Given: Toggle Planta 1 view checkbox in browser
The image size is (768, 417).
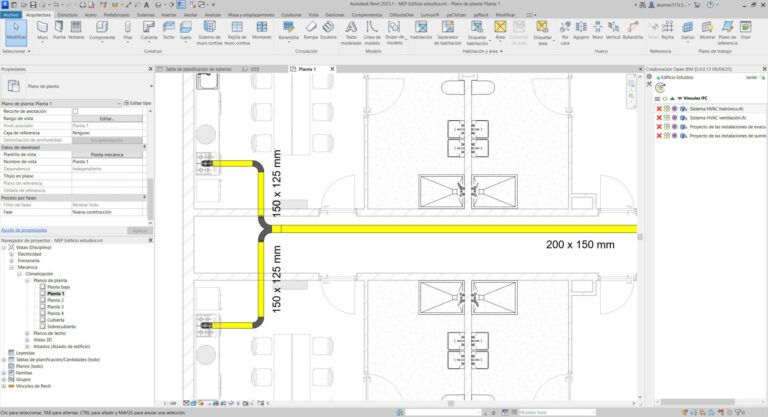Looking at the screenshot, I should coord(43,294).
